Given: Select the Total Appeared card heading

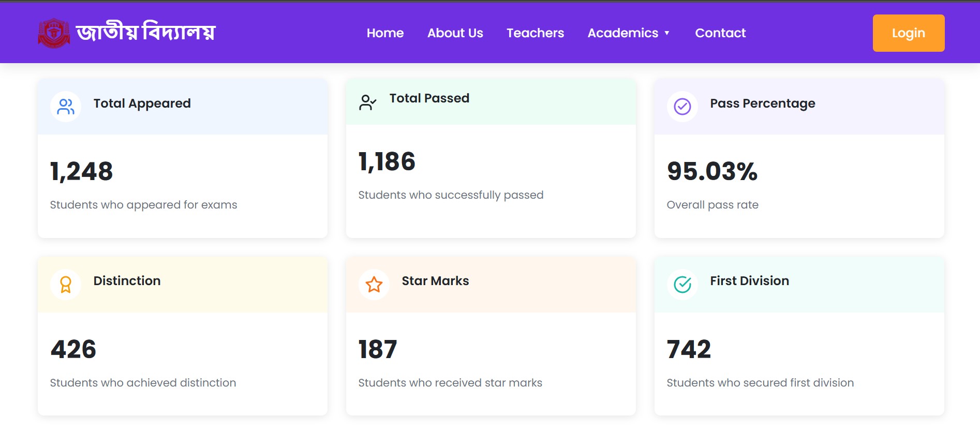Looking at the screenshot, I should 142,103.
